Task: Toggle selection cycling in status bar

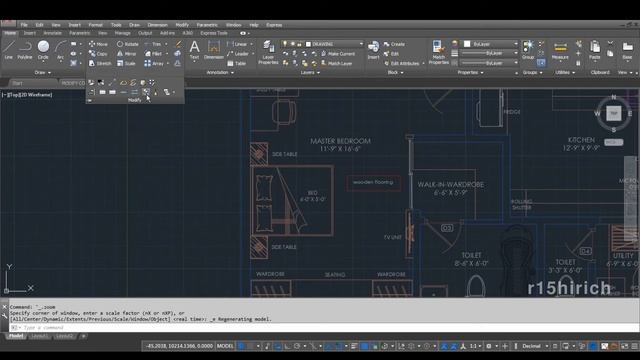Action: tap(374, 346)
